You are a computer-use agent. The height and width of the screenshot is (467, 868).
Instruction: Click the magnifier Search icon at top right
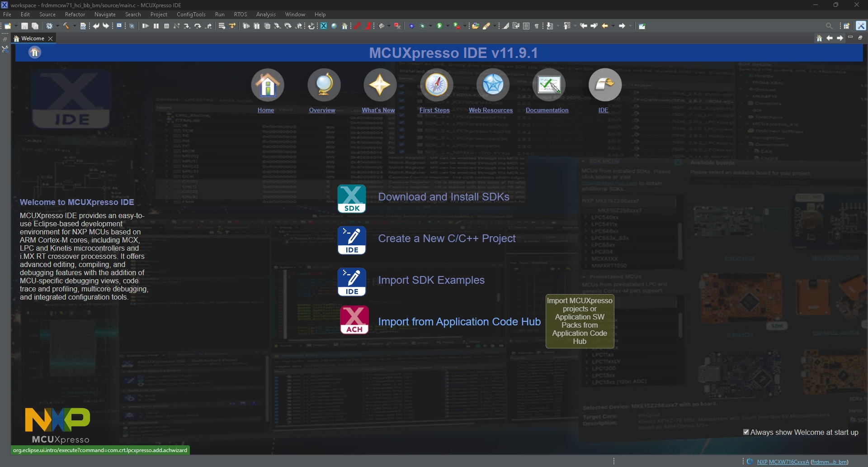(x=829, y=26)
